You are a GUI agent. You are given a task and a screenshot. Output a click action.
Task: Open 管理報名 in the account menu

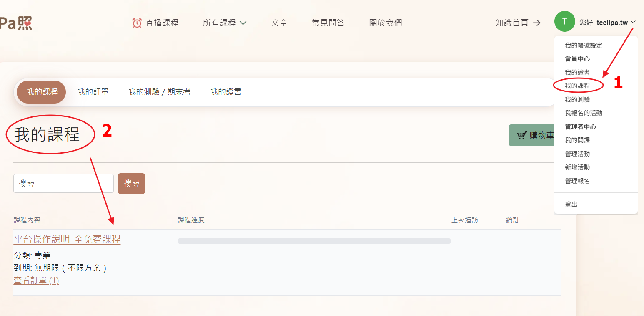[x=577, y=181]
